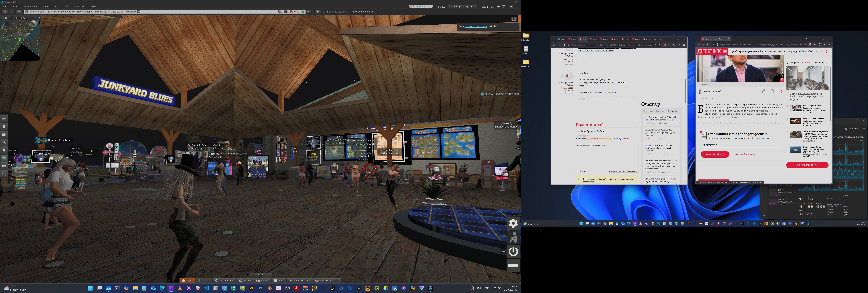This screenshot has width=868, height=293.
Task: Go back in Second Life navigation bar
Action: point(5,12)
